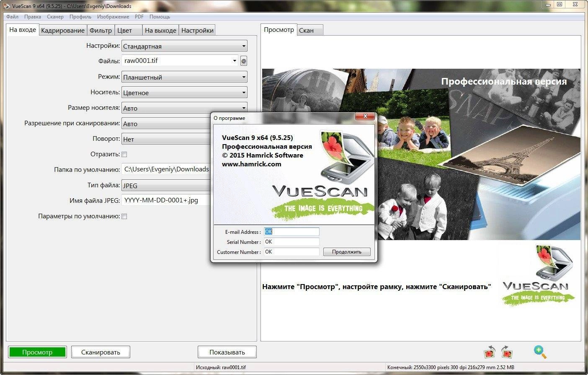Open the Помощь menu

(160, 17)
